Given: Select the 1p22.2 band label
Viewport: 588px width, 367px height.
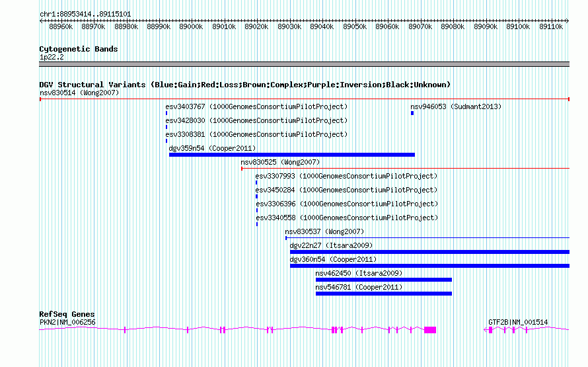Looking at the screenshot, I should [x=52, y=57].
